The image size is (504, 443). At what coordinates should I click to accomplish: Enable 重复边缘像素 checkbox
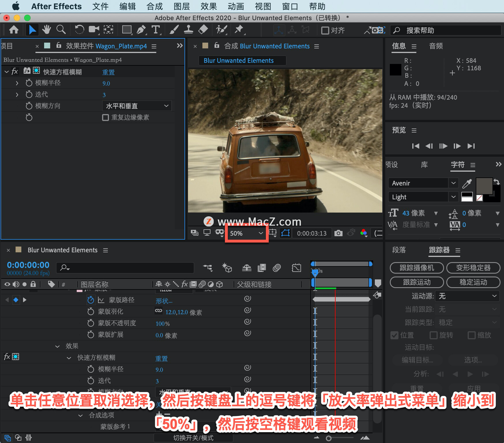[x=106, y=118]
